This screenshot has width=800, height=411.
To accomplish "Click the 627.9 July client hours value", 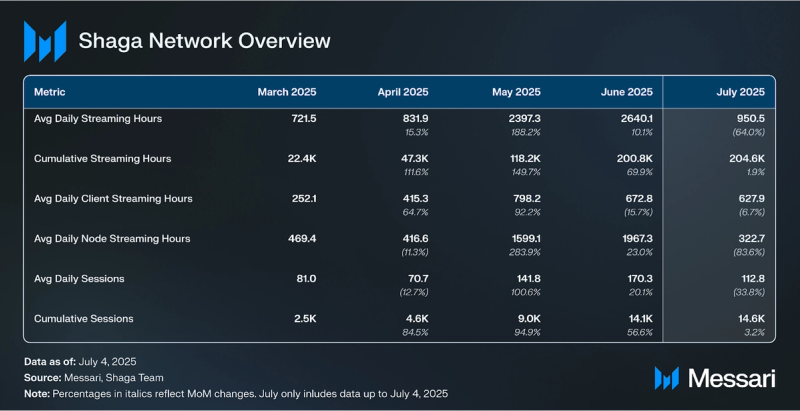I will (751, 199).
